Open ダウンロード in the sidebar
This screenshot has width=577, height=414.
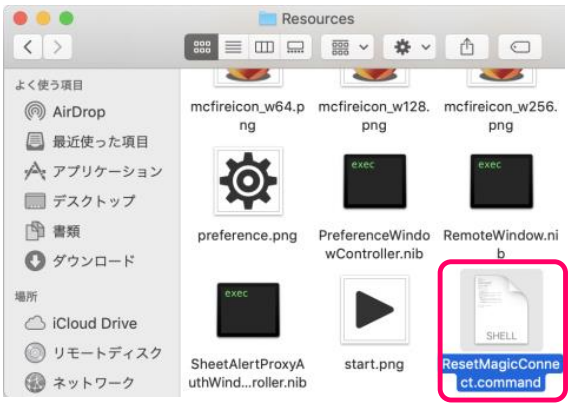point(80,261)
